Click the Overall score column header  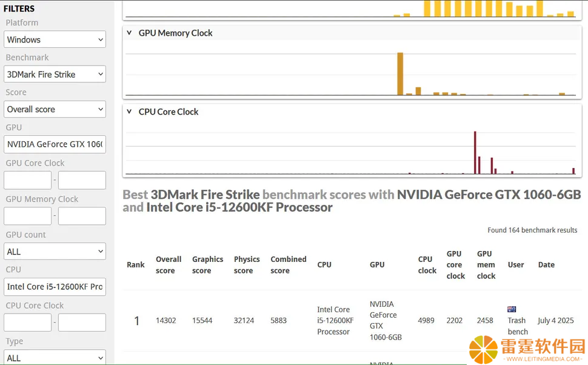click(x=169, y=265)
